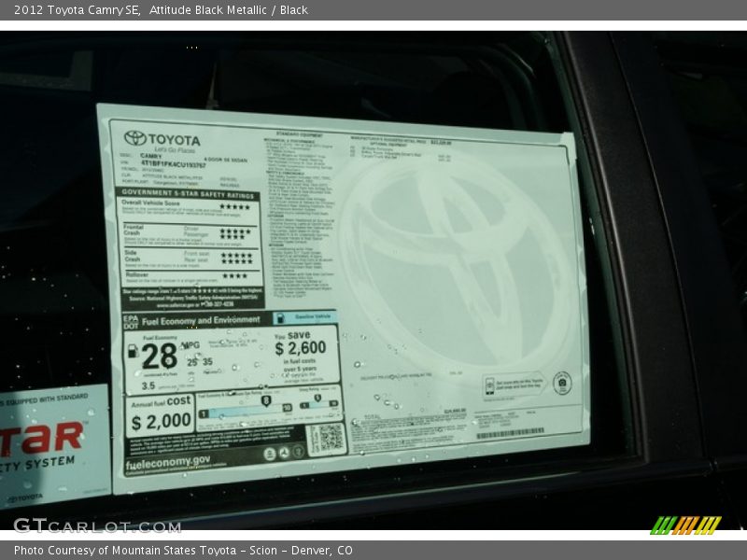Image resolution: width=747 pixels, height=560 pixels.
Task: Click the 'Frontal Crash' label
Action: pos(133,230)
